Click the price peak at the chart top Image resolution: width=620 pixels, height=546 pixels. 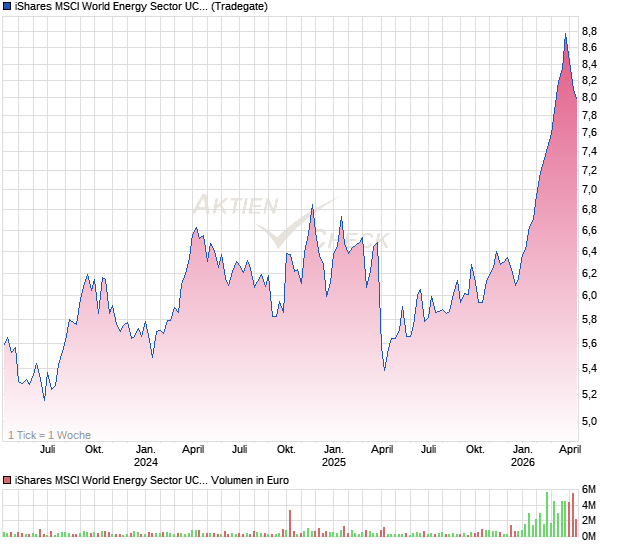pyautogui.click(x=565, y=35)
